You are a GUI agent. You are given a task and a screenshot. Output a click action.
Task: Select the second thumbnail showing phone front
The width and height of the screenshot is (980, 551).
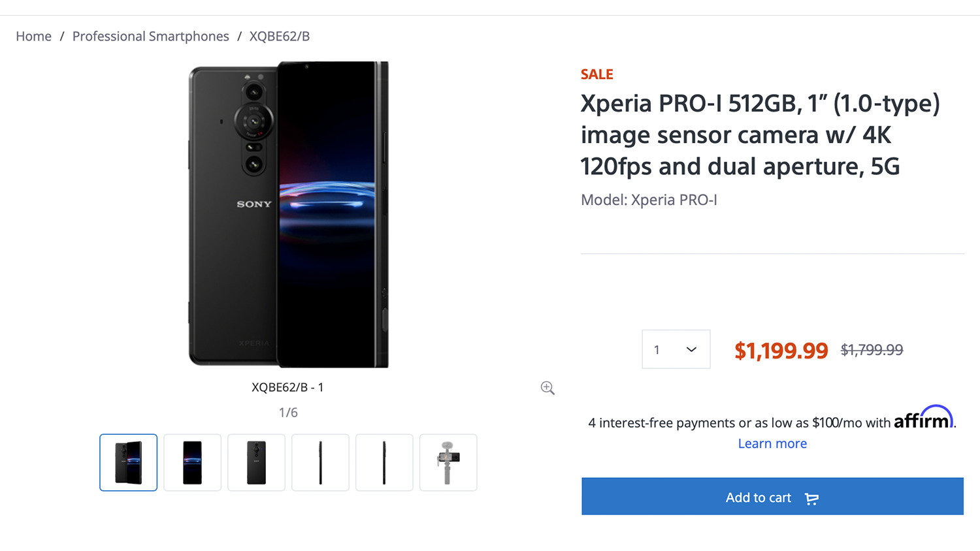click(192, 462)
